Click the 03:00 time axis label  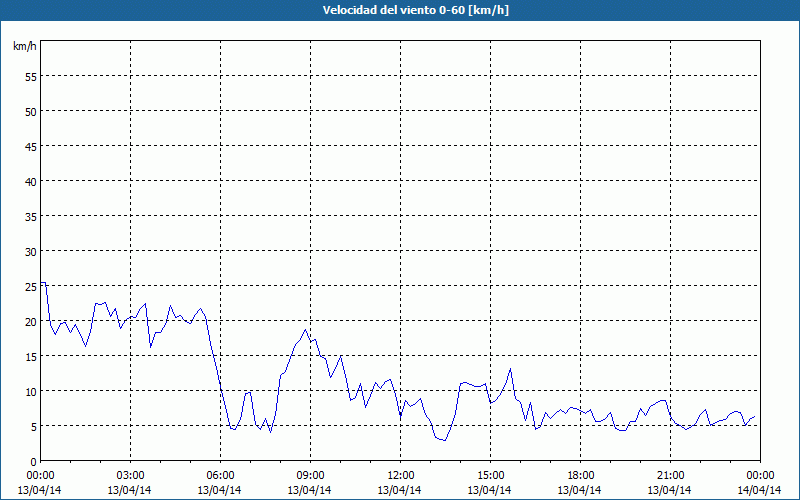131,476
